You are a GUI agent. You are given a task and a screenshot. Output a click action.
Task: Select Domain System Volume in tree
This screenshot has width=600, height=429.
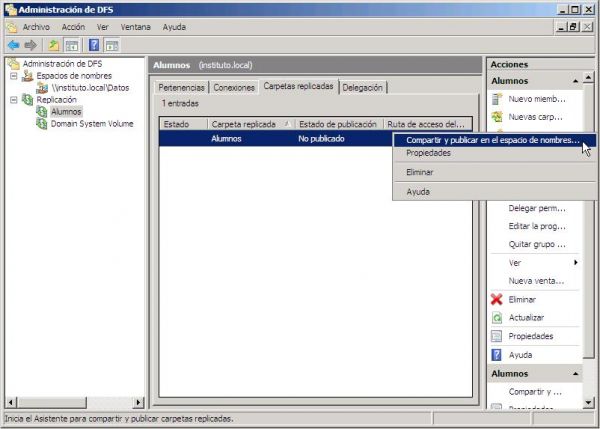click(x=92, y=124)
